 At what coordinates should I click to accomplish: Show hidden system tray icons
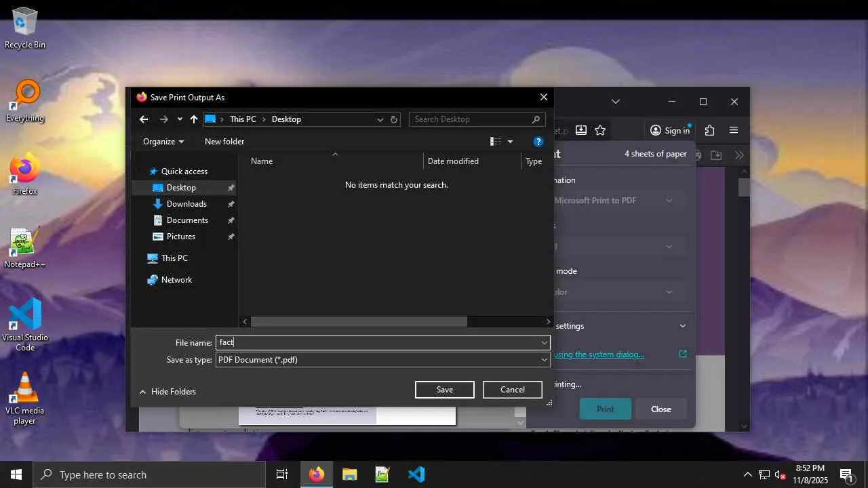(747, 474)
